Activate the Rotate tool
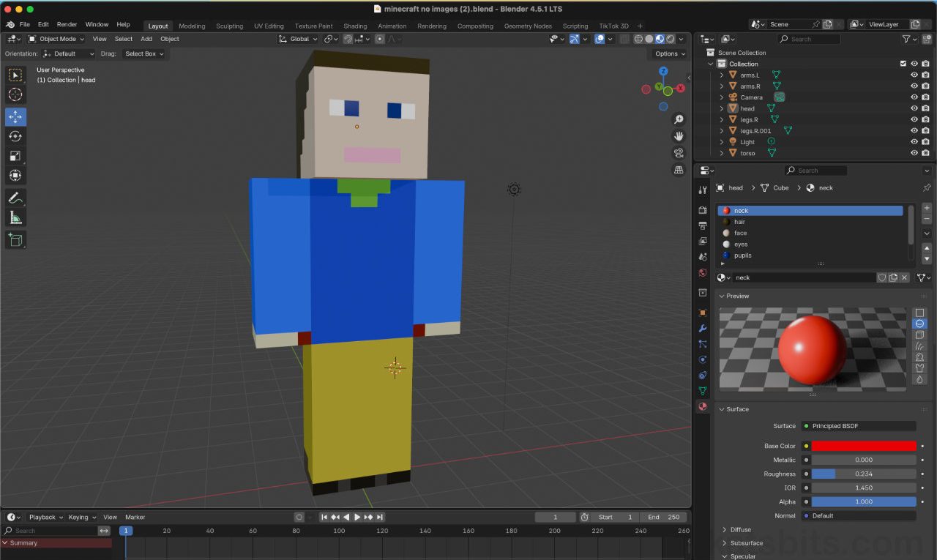This screenshot has width=937, height=560. 15,136
